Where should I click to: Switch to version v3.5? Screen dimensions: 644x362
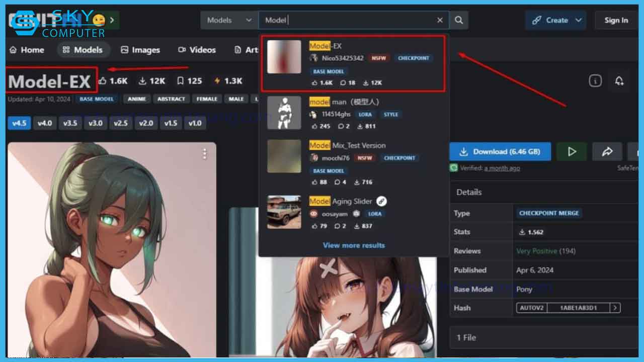[x=70, y=123]
